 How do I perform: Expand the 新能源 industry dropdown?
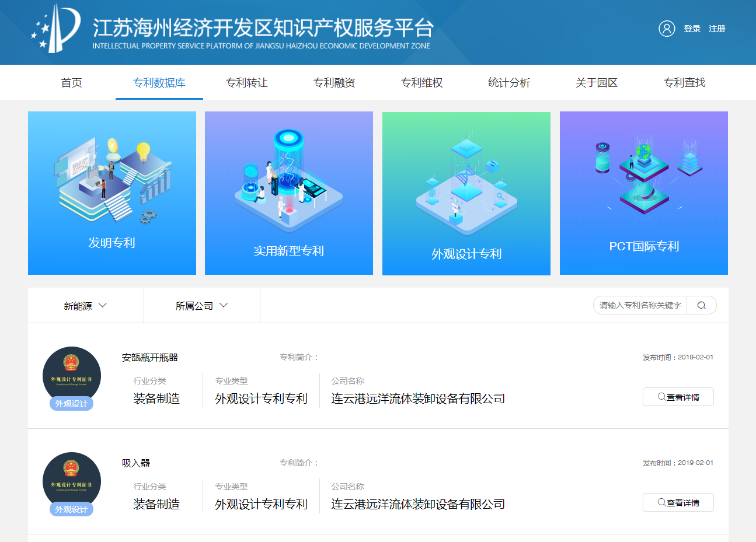85,306
